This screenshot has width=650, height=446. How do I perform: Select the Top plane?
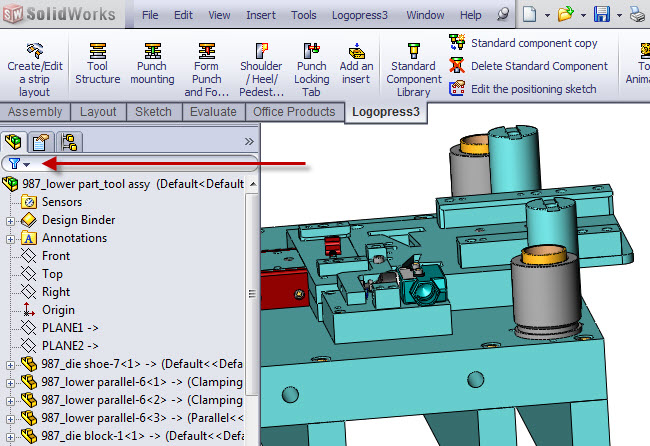pyautogui.click(x=42, y=274)
